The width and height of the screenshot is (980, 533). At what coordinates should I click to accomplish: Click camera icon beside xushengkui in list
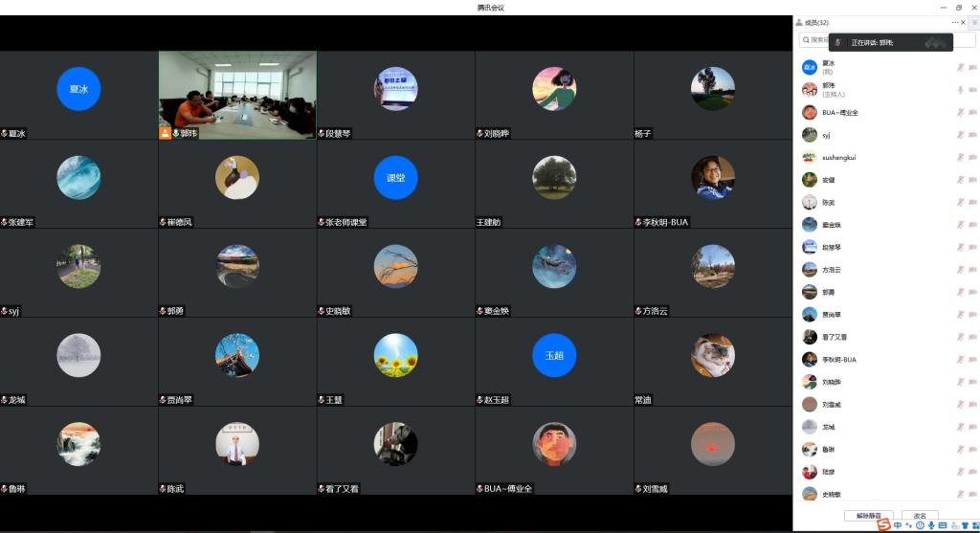(x=972, y=157)
